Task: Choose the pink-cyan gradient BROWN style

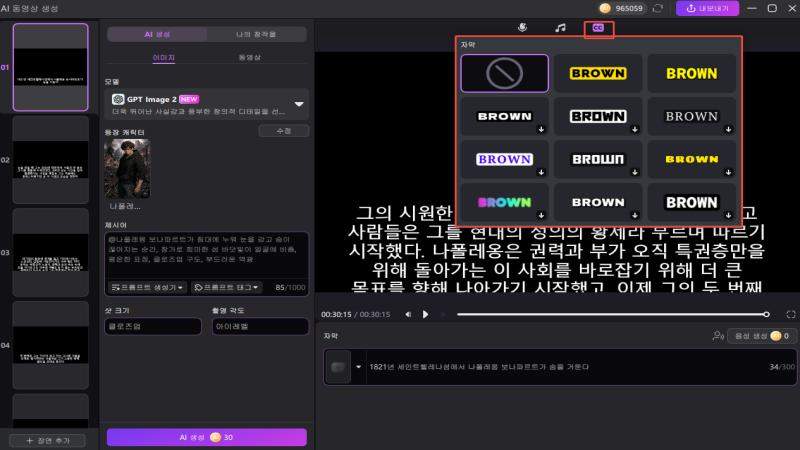Action: tap(505, 202)
